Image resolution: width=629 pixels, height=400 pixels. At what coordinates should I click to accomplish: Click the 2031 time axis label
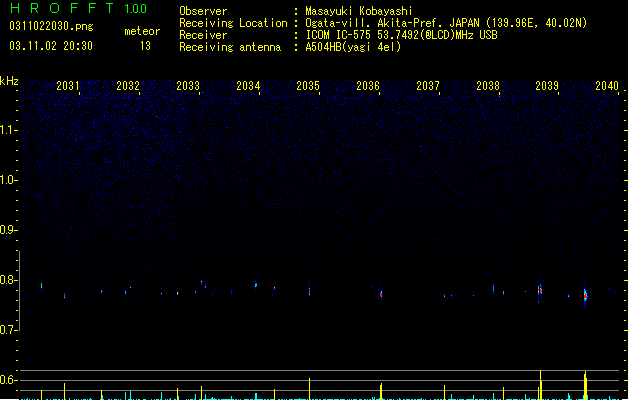point(68,86)
